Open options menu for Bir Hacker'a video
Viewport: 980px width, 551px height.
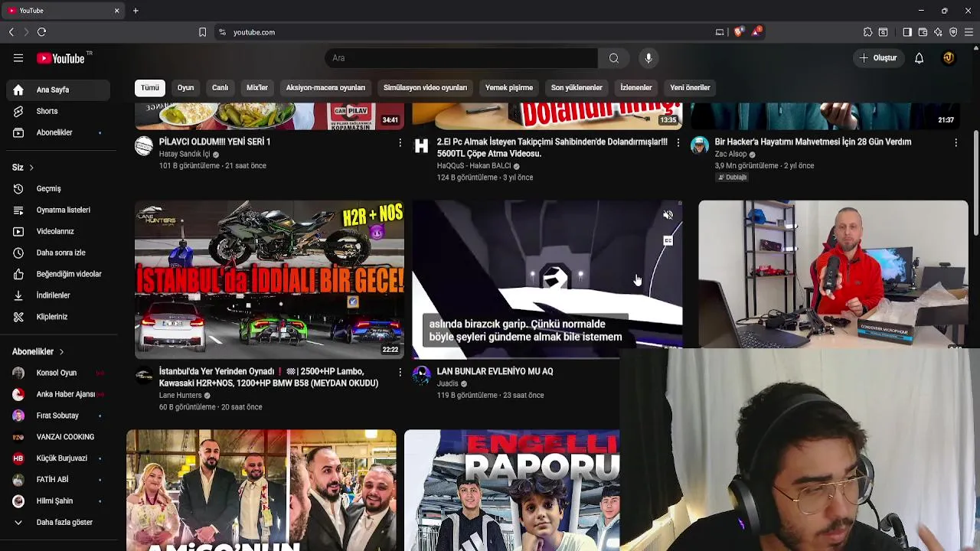[955, 142]
